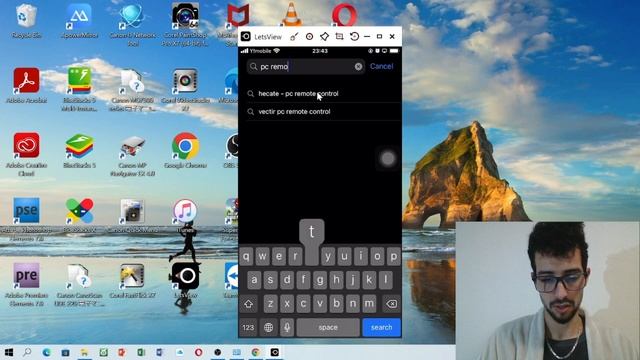Tap Cancel next to the search field
This screenshot has height=360, width=640.
381,66
